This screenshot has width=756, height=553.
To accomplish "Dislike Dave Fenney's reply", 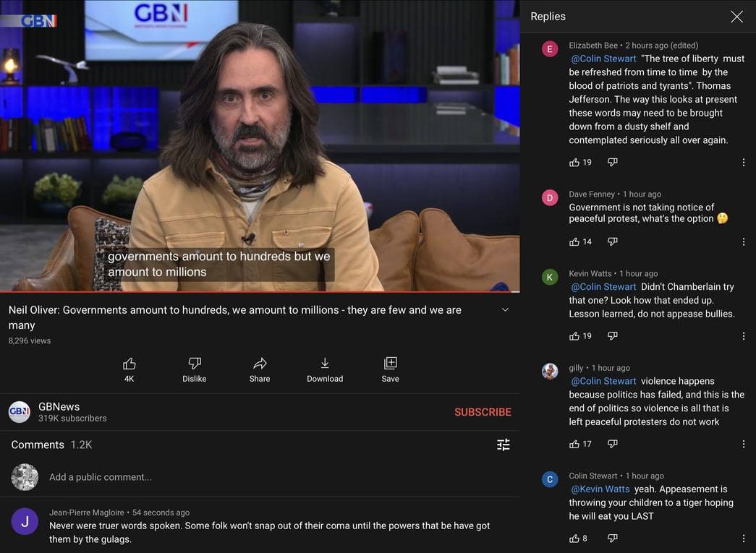I will [612, 241].
